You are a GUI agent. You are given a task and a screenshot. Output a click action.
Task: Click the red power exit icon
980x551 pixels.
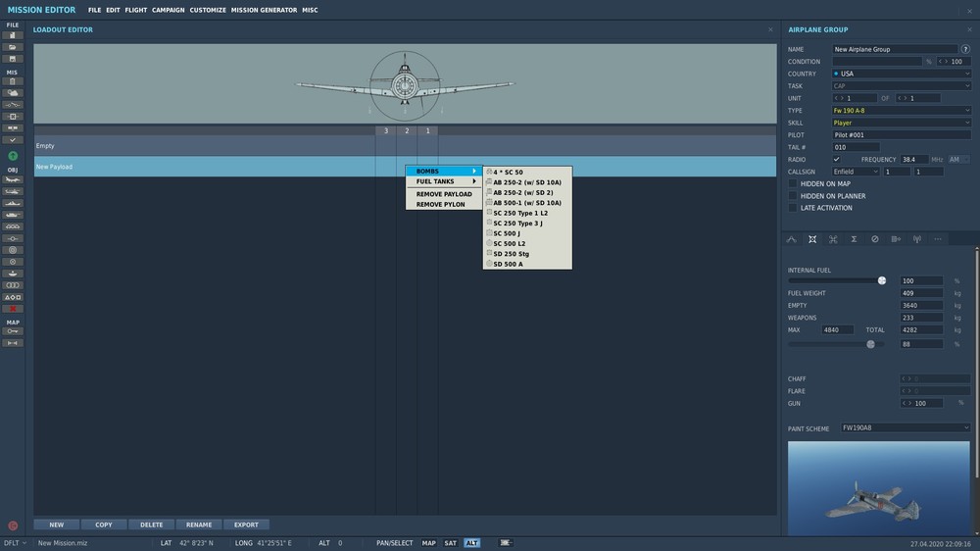click(x=13, y=526)
